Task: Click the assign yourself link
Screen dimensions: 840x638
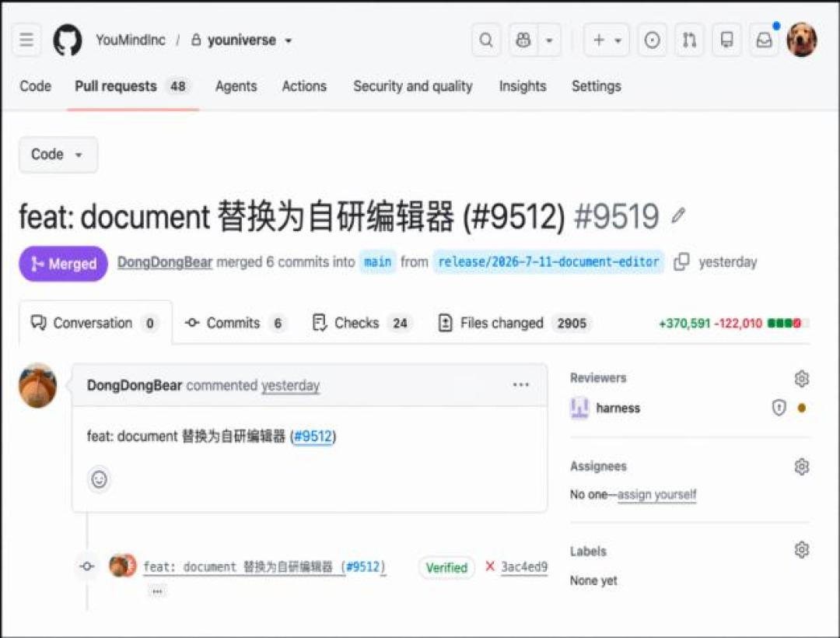Action: coord(656,494)
